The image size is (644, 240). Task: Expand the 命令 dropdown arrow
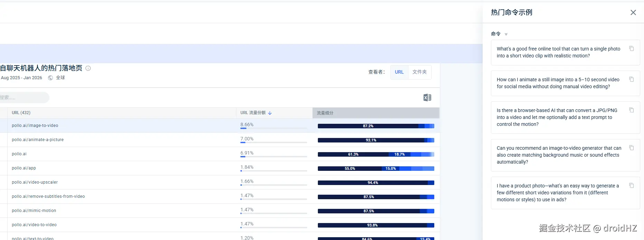506,34
